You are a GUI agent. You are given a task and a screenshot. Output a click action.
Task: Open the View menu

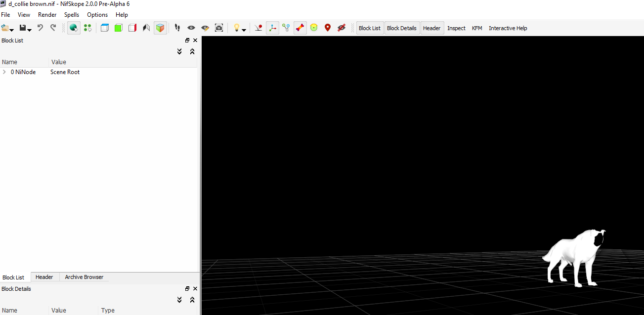click(x=24, y=15)
